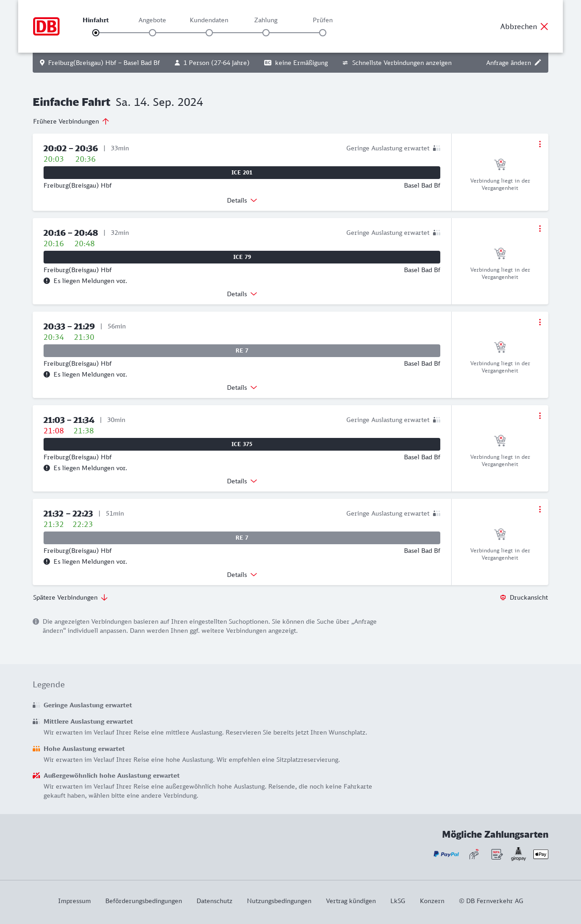This screenshot has height=924, width=581.
Task: Select the Prüfen step circle
Action: (323, 33)
